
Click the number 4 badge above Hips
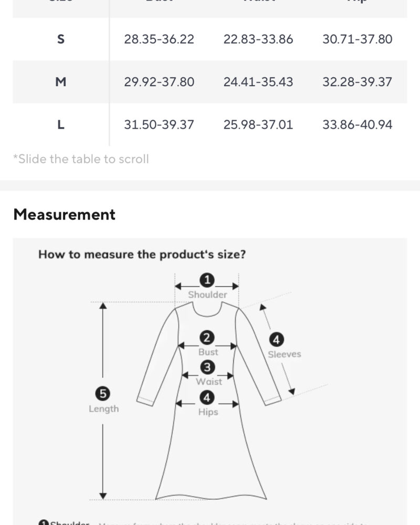point(208,397)
